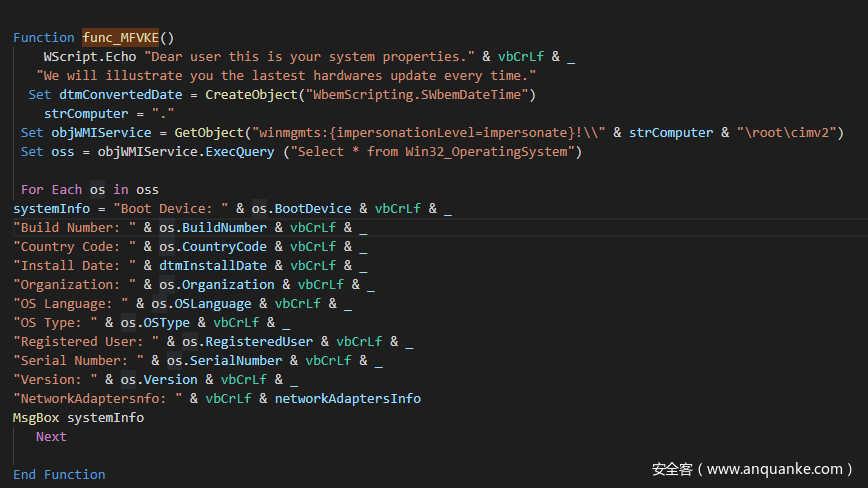Place cursor on ExecQuery method
Image resolution: width=868 pixels, height=488 pixels.
(x=242, y=152)
